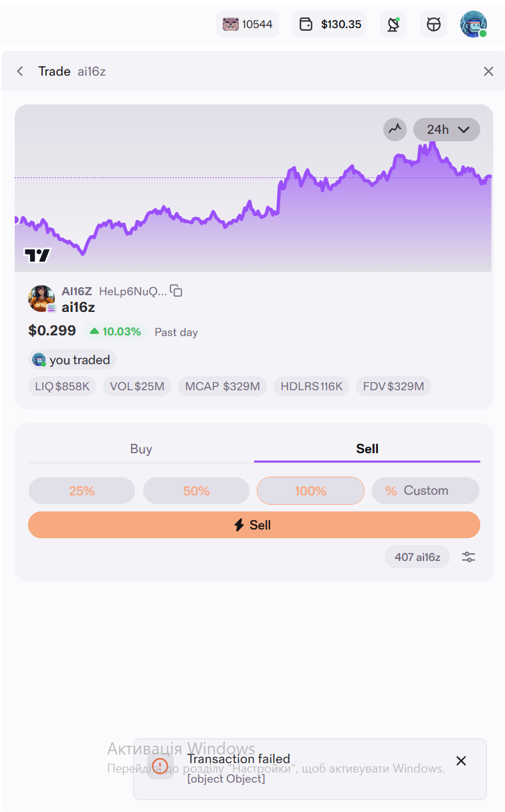Screen dimensions: 505x812
Task: Dismiss the Transaction failed notification
Action: (461, 760)
